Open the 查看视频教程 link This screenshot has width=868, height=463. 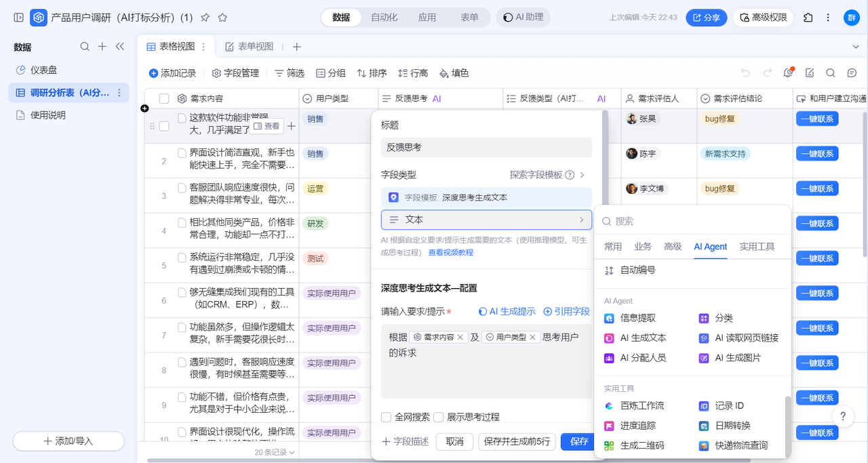pos(450,252)
